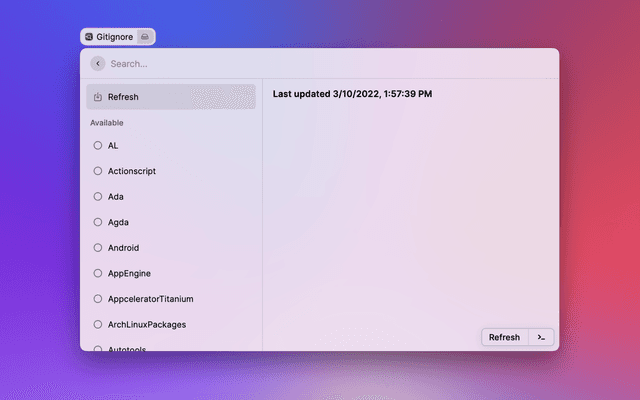
Task: Click the Available section header
Action: pyautogui.click(x=107, y=123)
